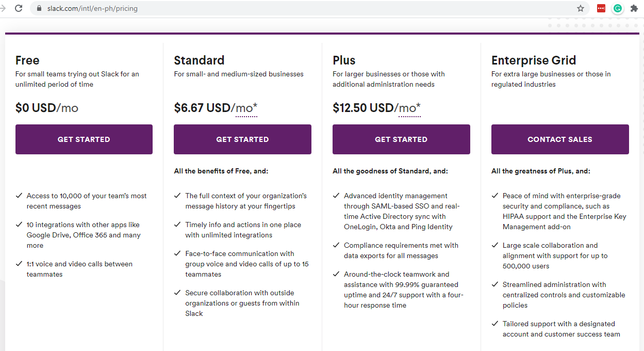The height and width of the screenshot is (351, 644).
Task: Click the checkmark beside 'Advanced identity management'
Action: point(336,196)
